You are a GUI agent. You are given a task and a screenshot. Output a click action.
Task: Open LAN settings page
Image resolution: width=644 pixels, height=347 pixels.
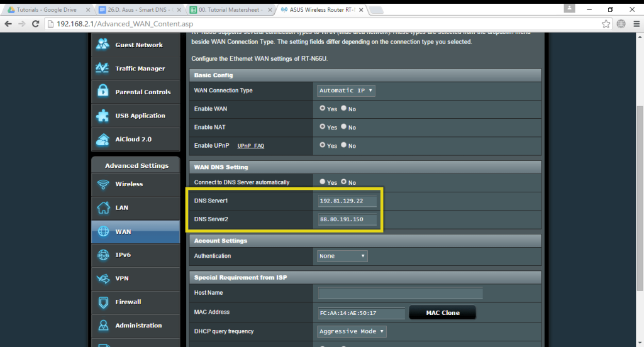(x=136, y=208)
